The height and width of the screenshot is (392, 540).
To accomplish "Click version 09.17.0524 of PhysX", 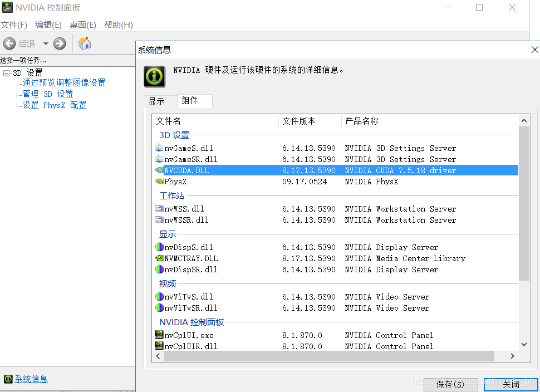I will click(305, 182).
